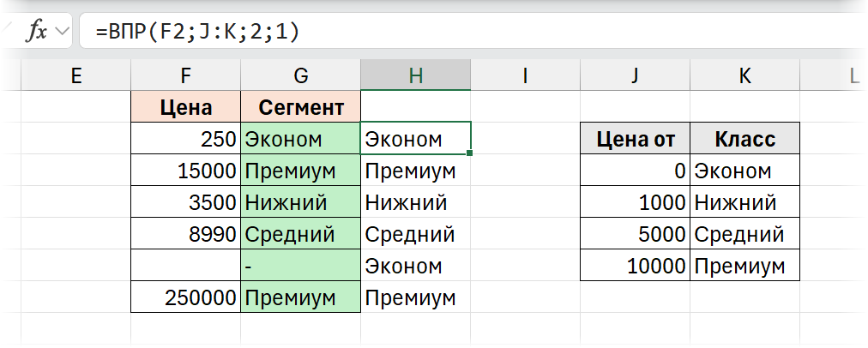Click the 'Цена' header cell
This screenshot has width=868, height=348.
point(185,107)
